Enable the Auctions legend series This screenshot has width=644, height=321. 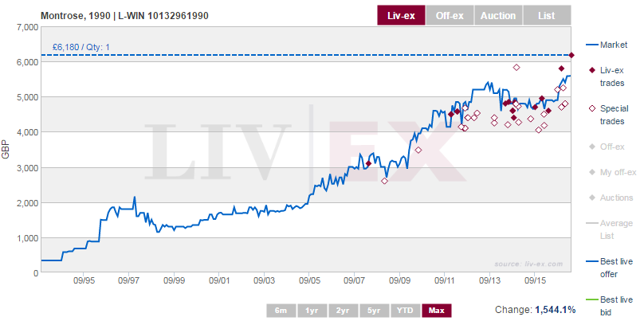tap(611, 198)
